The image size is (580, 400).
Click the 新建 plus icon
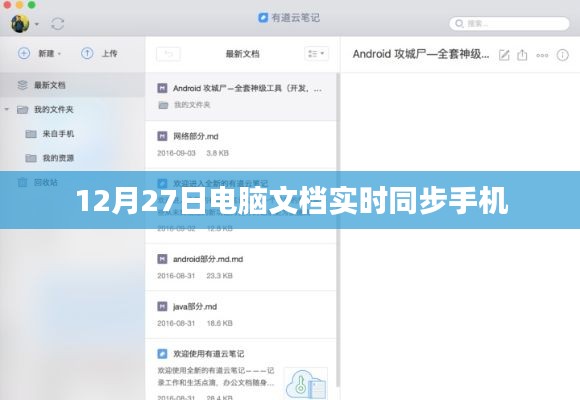point(24,54)
